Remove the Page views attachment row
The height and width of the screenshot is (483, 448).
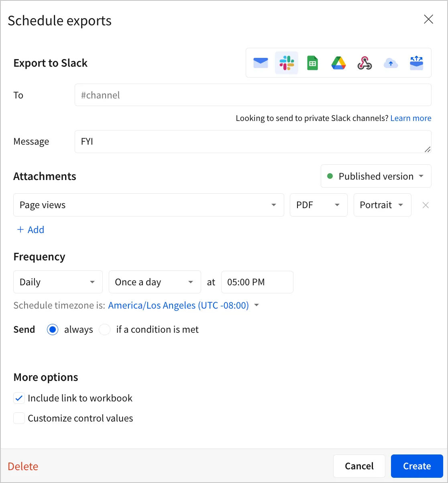point(426,205)
